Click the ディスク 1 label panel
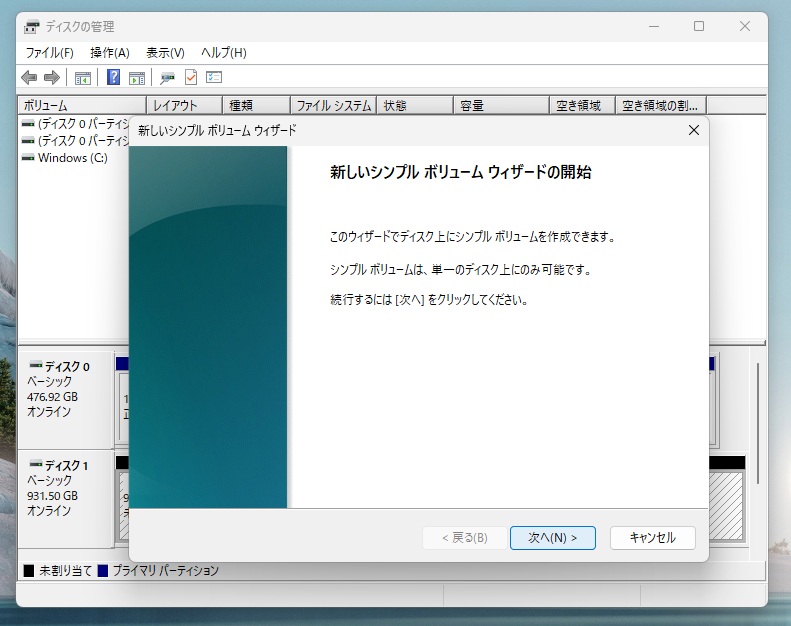This screenshot has height=626, width=791. click(x=66, y=499)
